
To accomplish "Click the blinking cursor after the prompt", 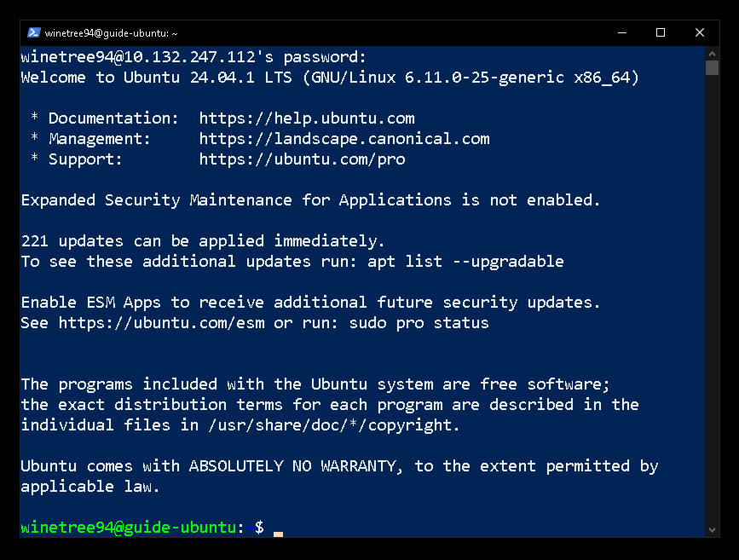I will [x=278, y=534].
